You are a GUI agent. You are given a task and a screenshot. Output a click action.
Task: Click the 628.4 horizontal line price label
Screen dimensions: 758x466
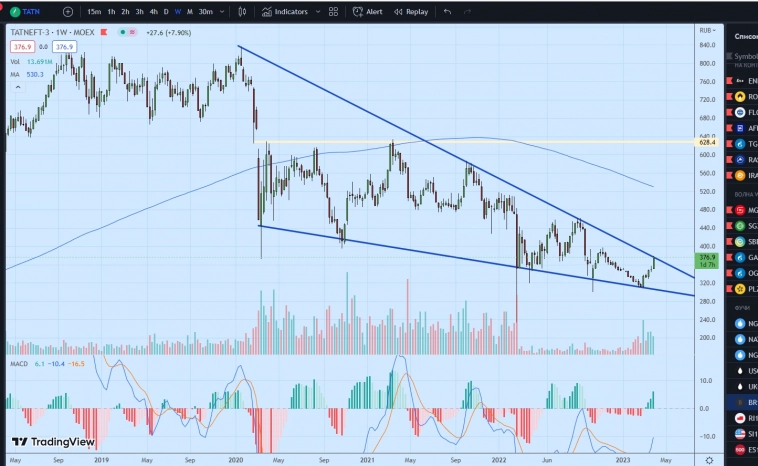[707, 142]
